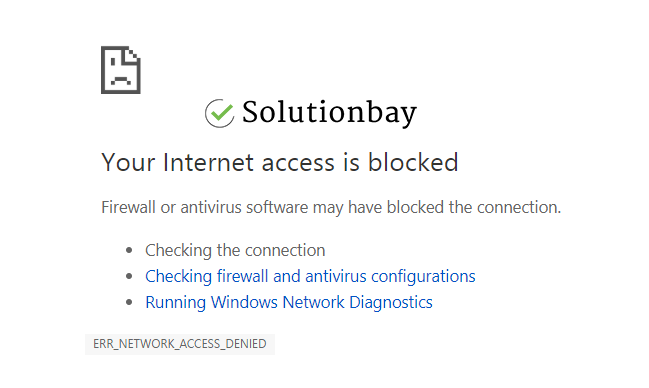Image resolution: width=649 pixels, height=388 pixels.
Task: Click the ERR_NETWORK_ACCESS_DENIED error code
Action: click(x=180, y=344)
